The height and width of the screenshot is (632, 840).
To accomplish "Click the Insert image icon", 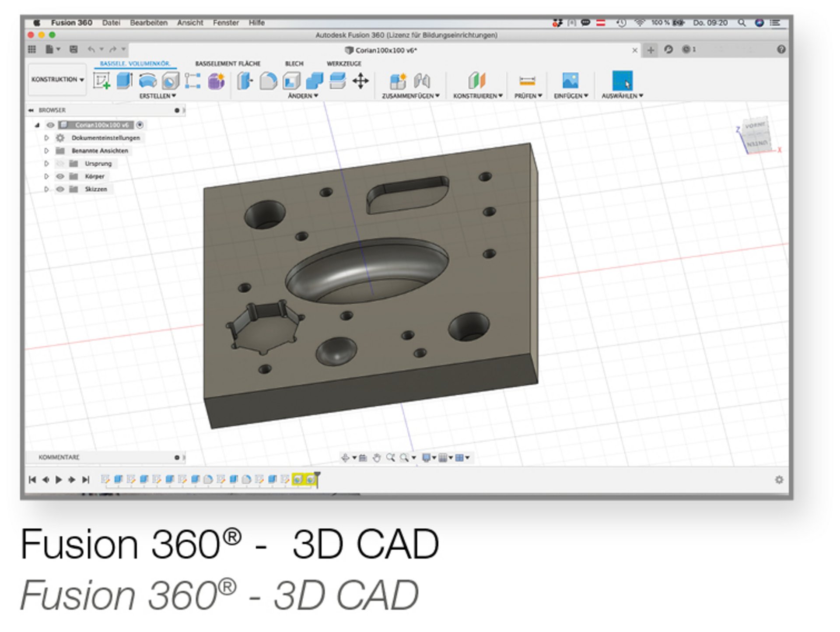I will point(570,81).
